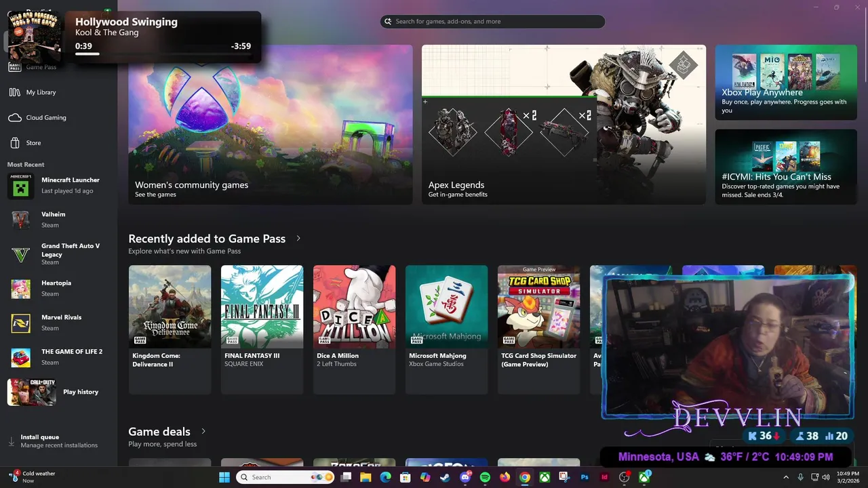Open the Install queue

coord(58,441)
